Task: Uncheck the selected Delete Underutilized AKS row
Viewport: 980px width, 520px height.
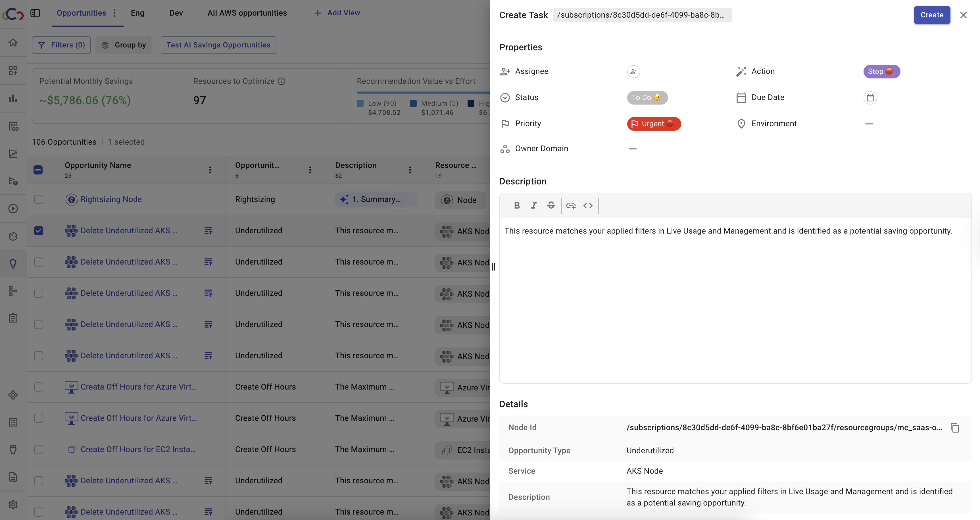Action: tap(38, 231)
